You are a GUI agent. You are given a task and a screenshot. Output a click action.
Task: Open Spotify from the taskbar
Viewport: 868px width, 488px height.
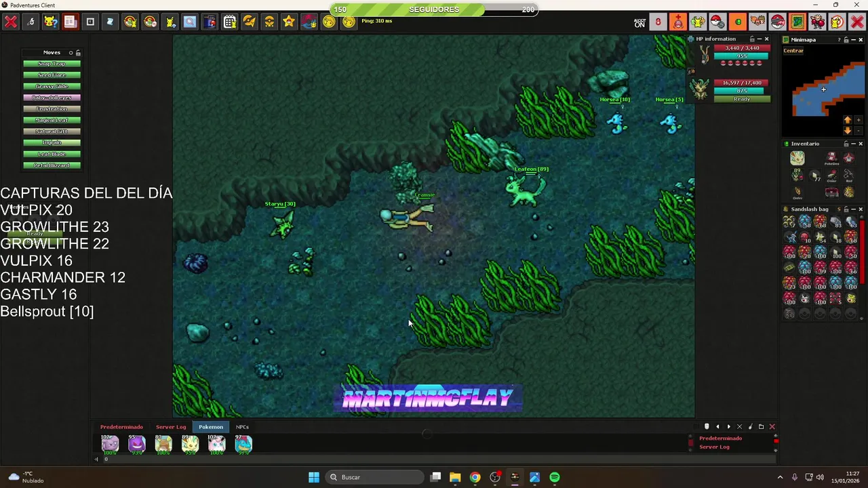pos(555,477)
